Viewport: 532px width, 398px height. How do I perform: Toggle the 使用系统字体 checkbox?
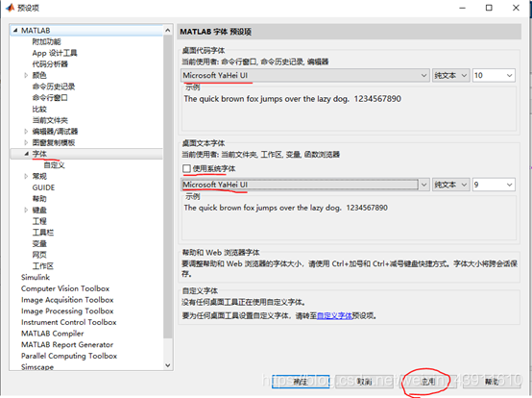click(186, 168)
